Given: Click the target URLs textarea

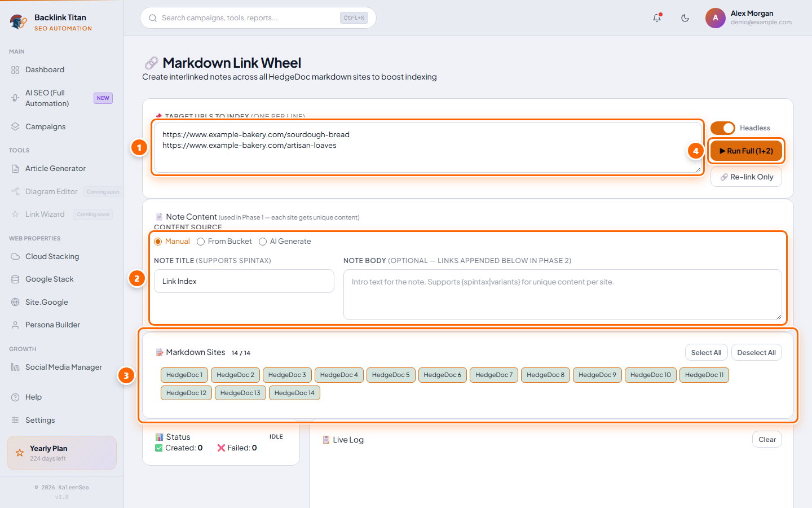Looking at the screenshot, I should [x=428, y=147].
